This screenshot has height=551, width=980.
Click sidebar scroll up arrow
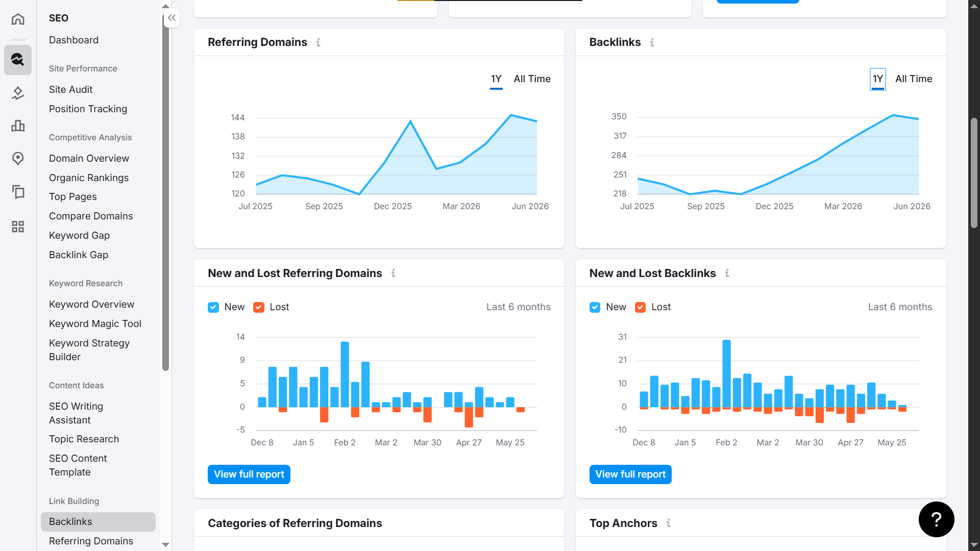[165, 6]
